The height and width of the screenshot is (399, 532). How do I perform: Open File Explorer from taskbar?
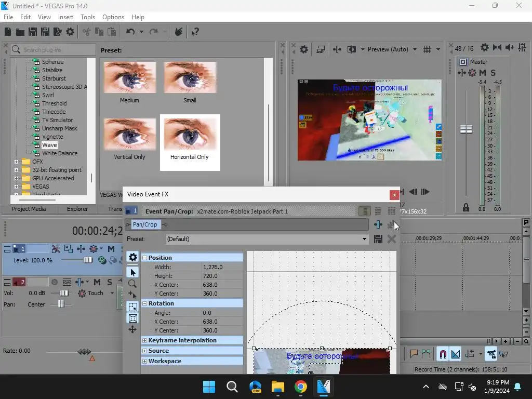pyautogui.click(x=277, y=387)
